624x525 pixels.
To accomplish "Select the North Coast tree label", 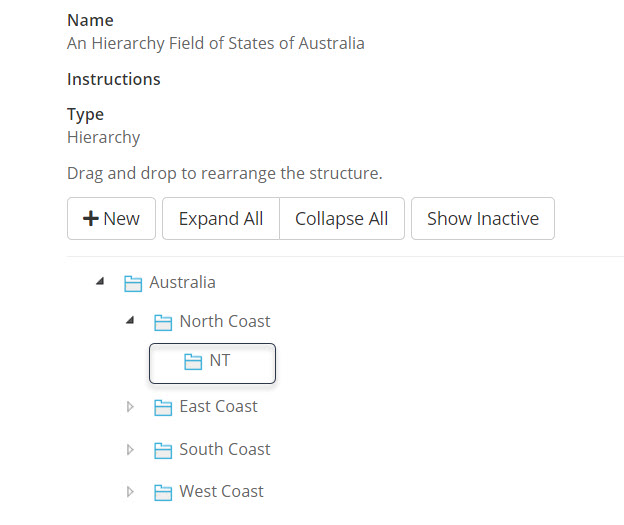I will pos(225,321).
